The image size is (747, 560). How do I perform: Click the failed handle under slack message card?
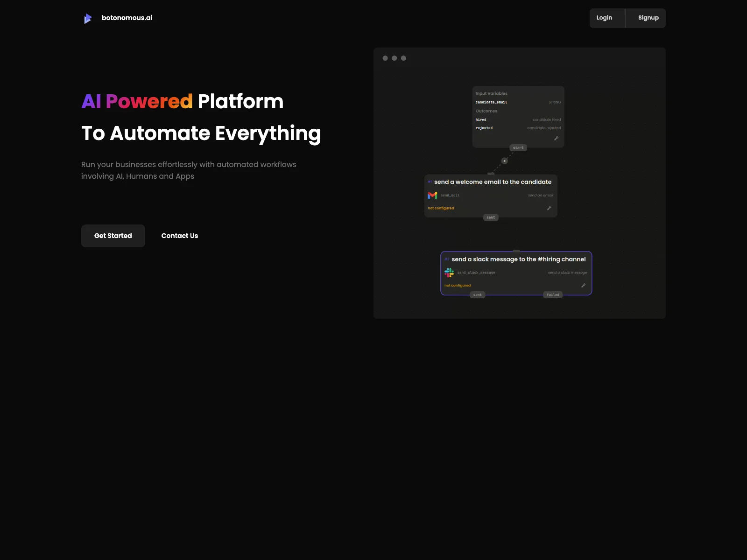pos(553,295)
